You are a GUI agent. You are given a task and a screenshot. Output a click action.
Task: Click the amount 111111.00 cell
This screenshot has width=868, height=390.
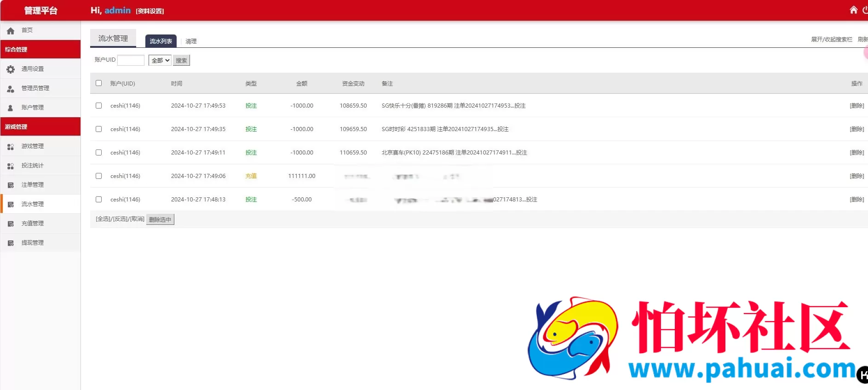pos(302,176)
